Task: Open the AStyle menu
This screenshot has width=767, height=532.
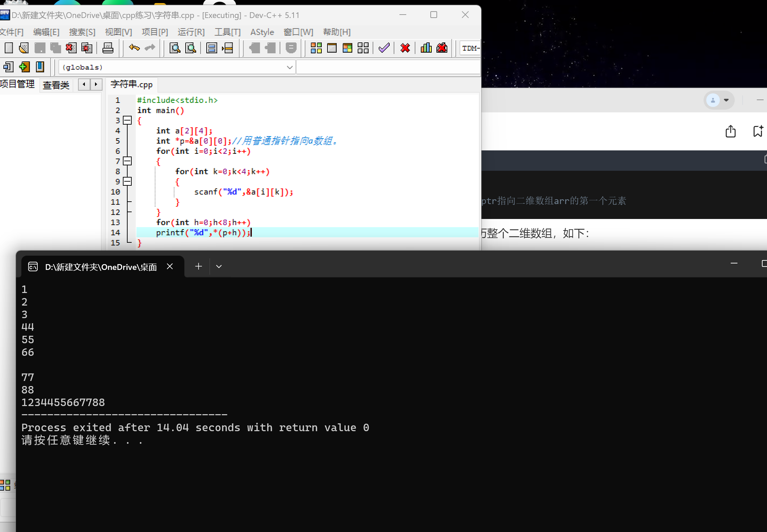Action: [262, 32]
